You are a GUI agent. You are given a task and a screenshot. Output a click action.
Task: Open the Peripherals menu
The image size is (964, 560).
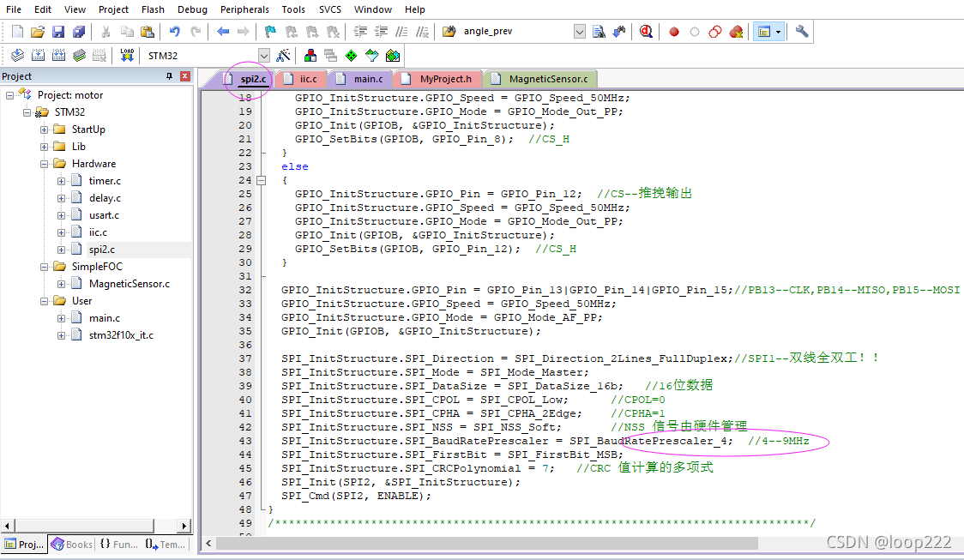coord(244,9)
